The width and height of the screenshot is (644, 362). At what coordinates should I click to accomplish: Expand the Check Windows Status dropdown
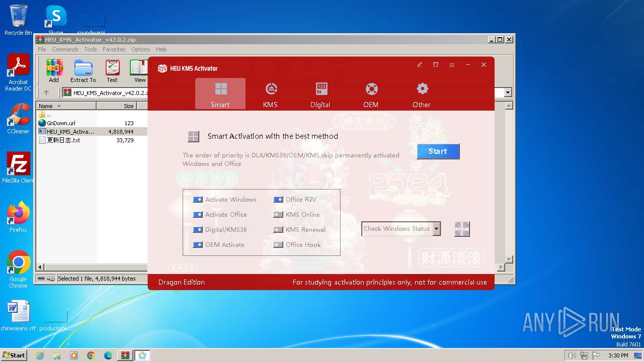[437, 229]
